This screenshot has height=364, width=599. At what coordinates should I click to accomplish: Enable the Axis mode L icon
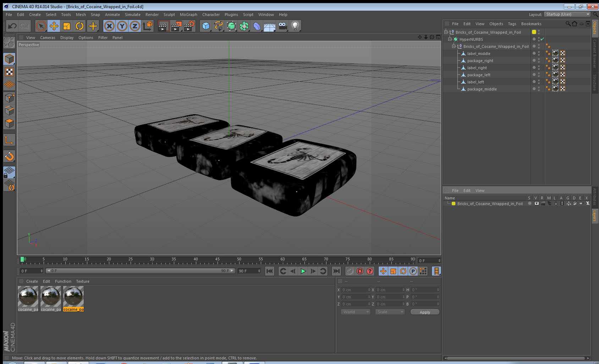(x=9, y=140)
